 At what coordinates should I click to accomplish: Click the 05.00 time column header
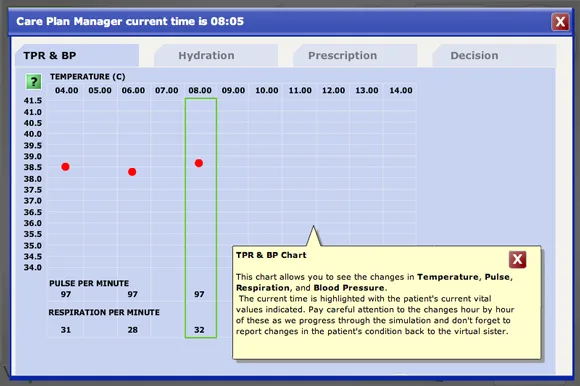tap(100, 91)
